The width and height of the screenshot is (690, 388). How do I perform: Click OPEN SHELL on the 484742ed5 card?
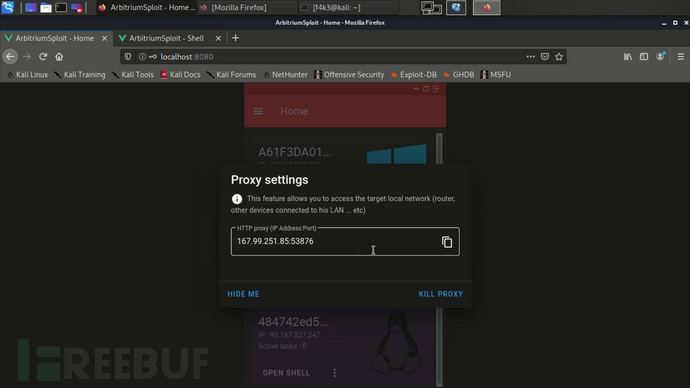(x=286, y=373)
